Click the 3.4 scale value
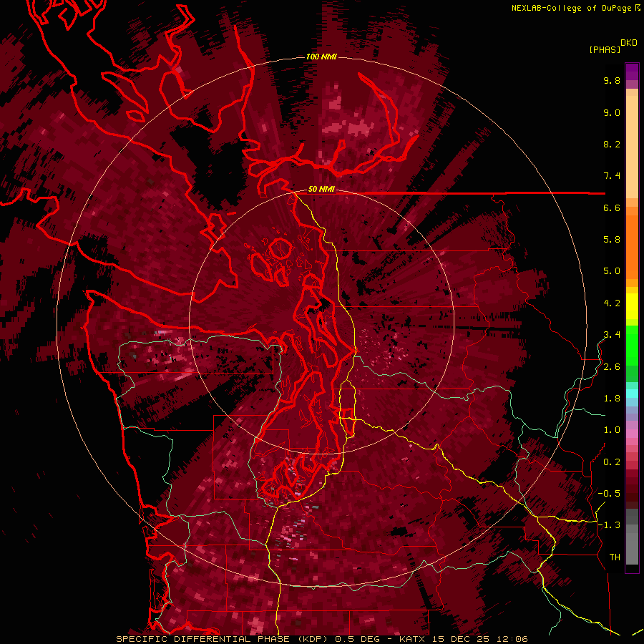644x644 pixels. coord(612,335)
